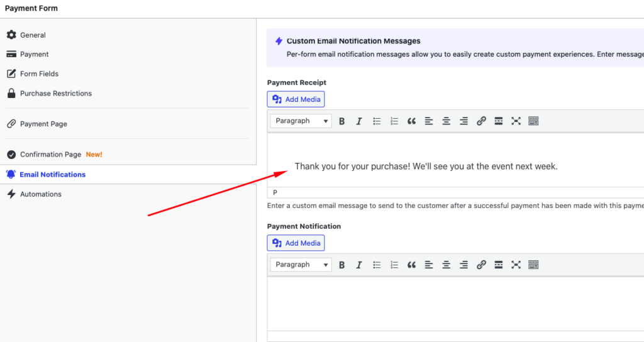Click Add Media under Payment Receipt
The image size is (644, 342).
click(x=296, y=99)
